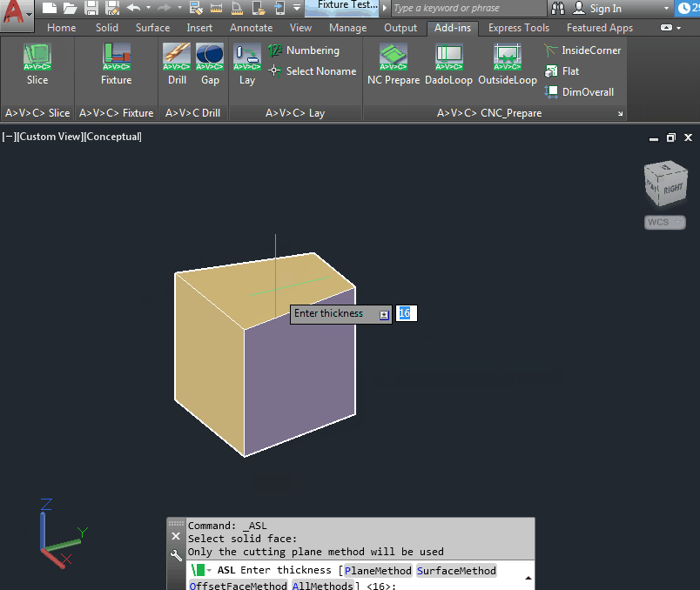
Task: Create a new drawing file
Action: tap(49, 8)
